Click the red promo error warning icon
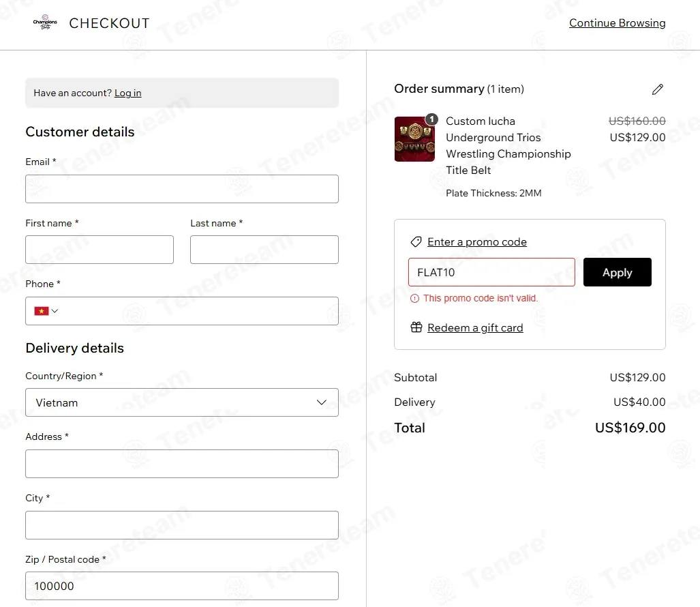 pyautogui.click(x=414, y=298)
